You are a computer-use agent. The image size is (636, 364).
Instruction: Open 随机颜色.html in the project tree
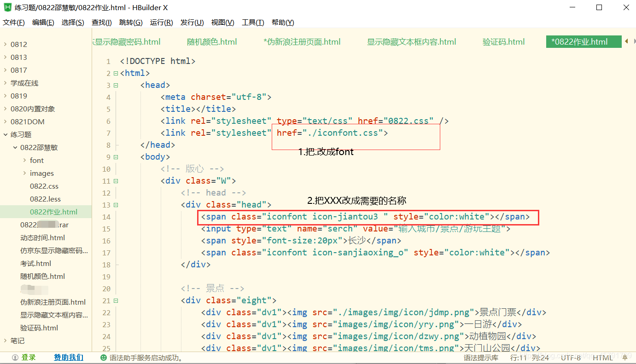[42, 277]
